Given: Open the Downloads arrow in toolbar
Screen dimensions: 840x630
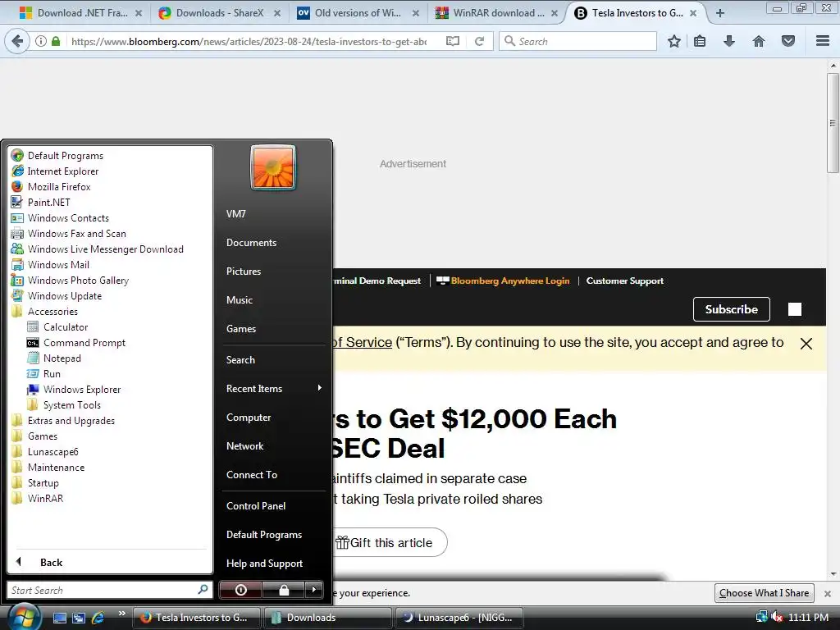Looking at the screenshot, I should pyautogui.click(x=729, y=41).
